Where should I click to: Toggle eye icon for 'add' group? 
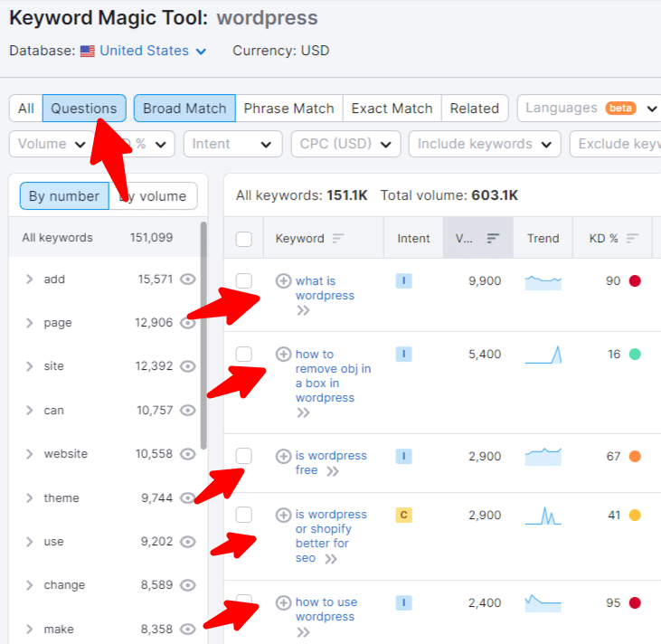[187, 279]
